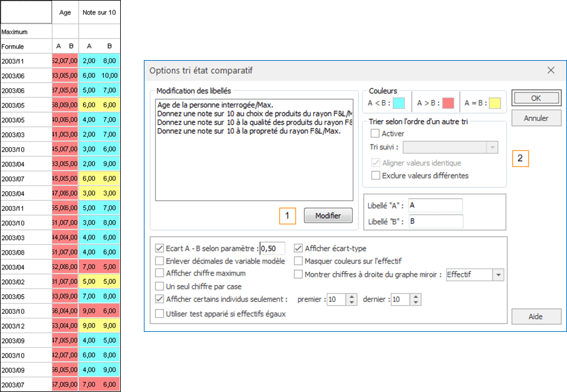Toggle Utiliser test apparié si effectifs égaux
The width and height of the screenshot is (567, 392).
pos(160,313)
